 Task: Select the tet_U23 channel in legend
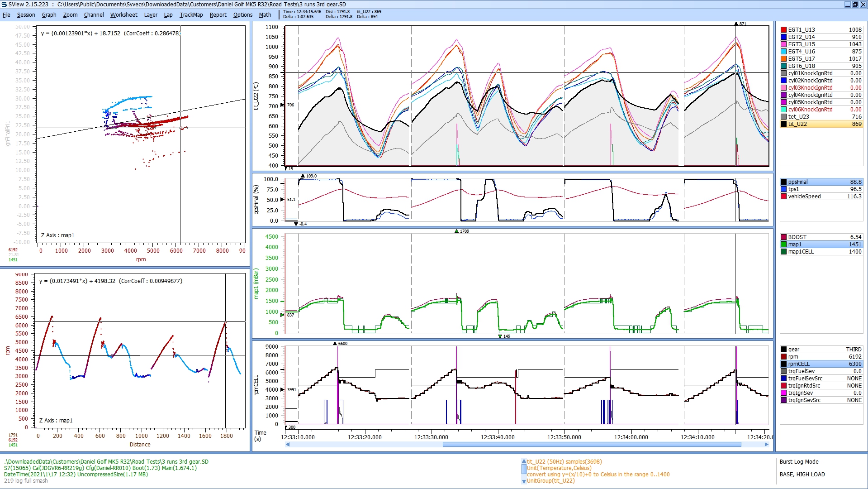tap(821, 117)
